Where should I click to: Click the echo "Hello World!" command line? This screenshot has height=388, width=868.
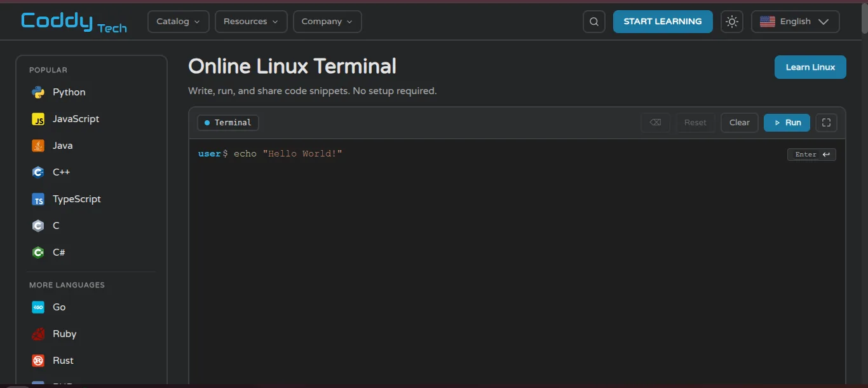coord(288,154)
